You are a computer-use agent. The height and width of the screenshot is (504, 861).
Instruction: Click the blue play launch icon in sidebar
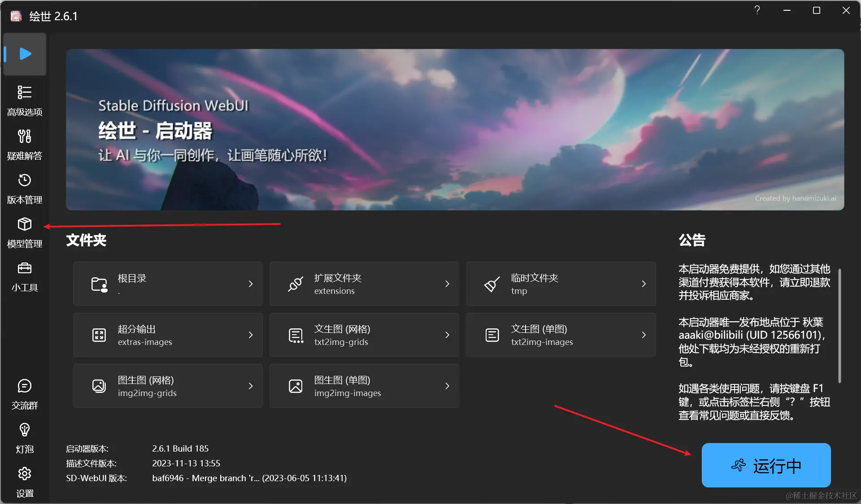pos(25,54)
